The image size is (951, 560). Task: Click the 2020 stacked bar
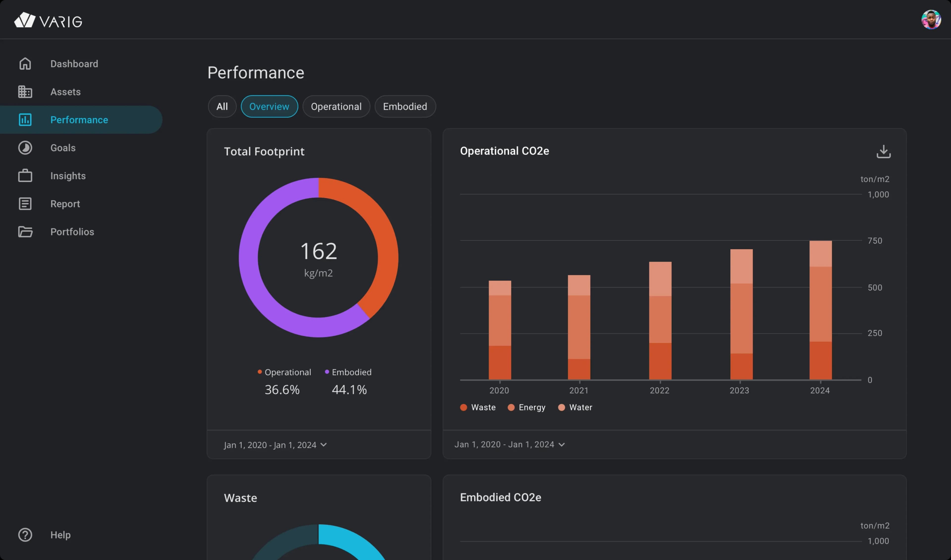[500, 330]
